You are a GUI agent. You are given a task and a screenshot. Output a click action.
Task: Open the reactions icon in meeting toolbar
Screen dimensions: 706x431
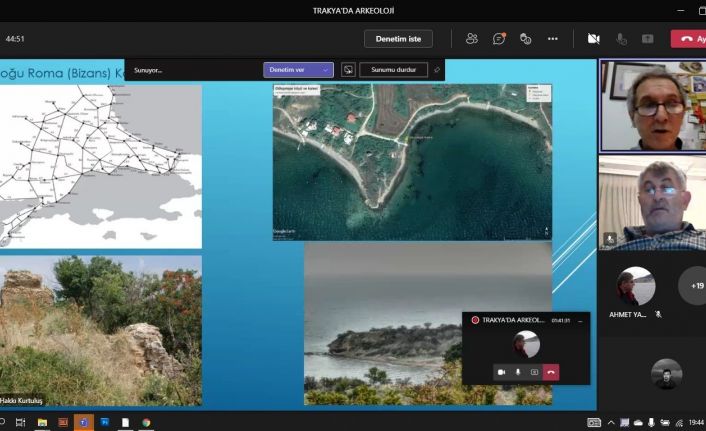(525, 39)
